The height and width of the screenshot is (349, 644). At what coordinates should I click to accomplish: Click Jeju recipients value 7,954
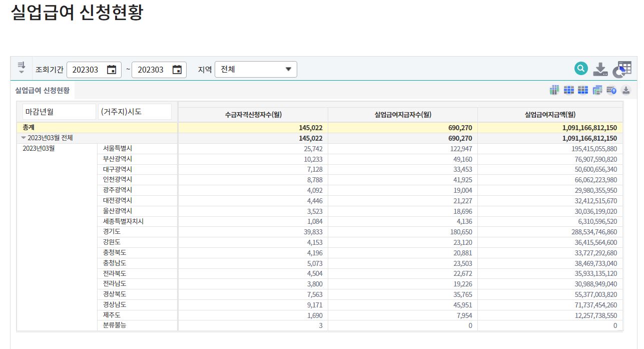(x=464, y=315)
